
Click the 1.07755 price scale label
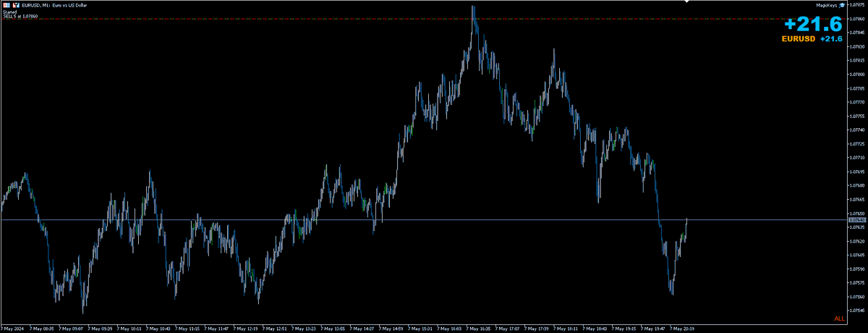click(x=856, y=116)
